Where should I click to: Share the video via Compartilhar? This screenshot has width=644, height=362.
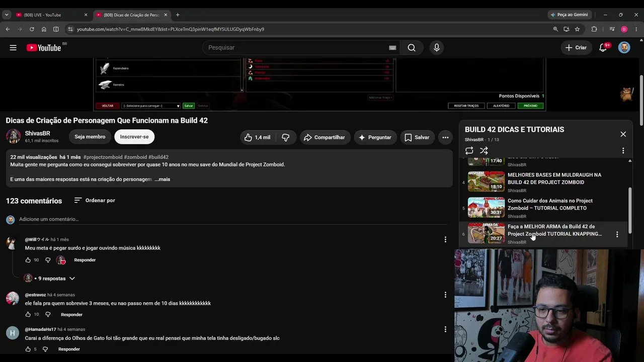(x=325, y=137)
